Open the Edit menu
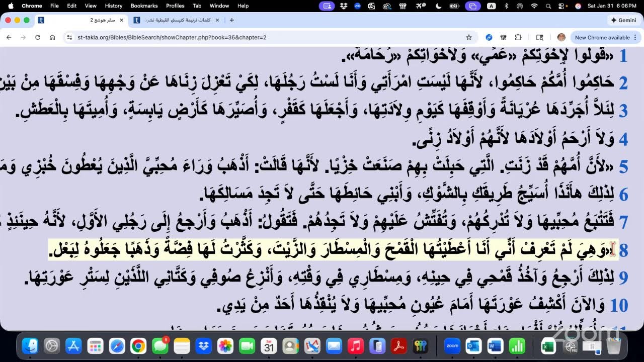This screenshot has height=362, width=644. 72,6
